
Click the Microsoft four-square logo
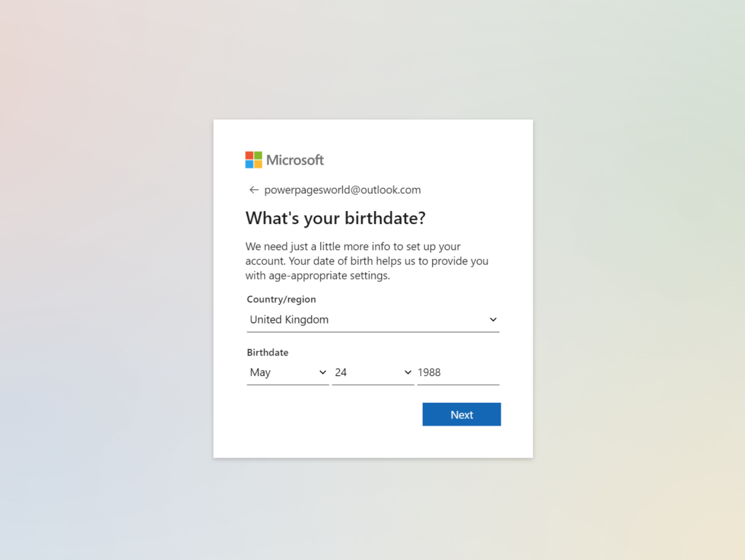tap(254, 160)
